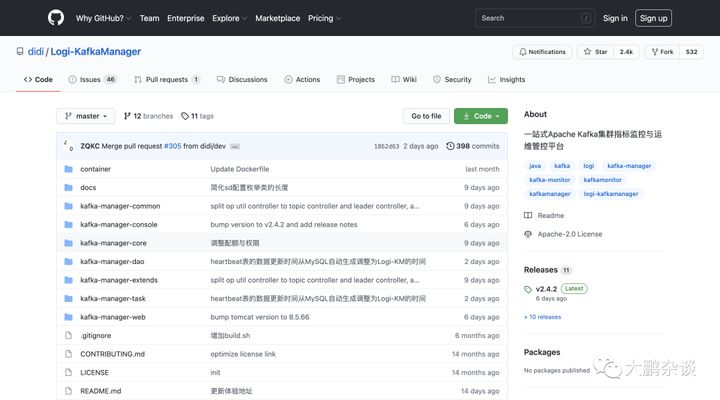Screen dimensions: 720x400
Task: Expand the Pricing menu
Action: [x=324, y=18]
